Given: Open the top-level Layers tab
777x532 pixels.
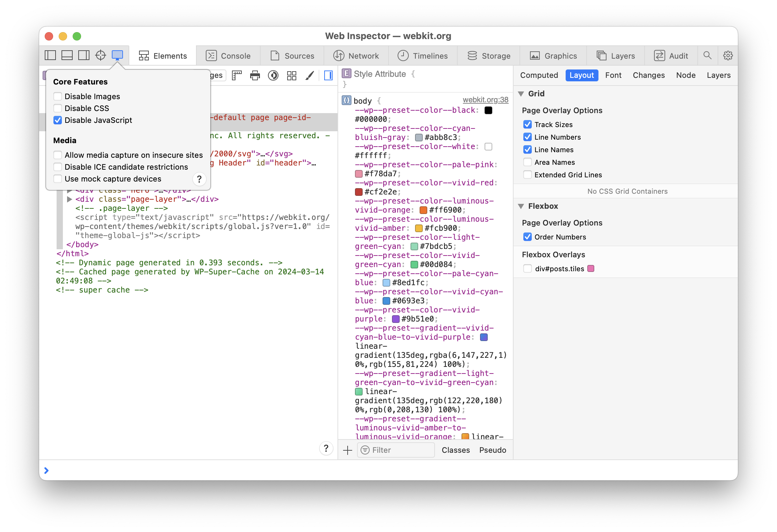Looking at the screenshot, I should 616,56.
